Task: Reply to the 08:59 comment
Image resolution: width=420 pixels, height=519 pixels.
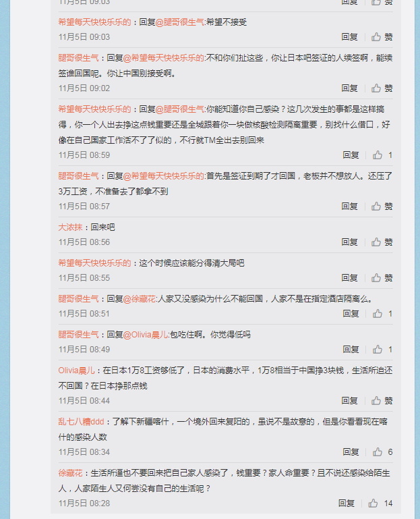Action: pos(351,155)
